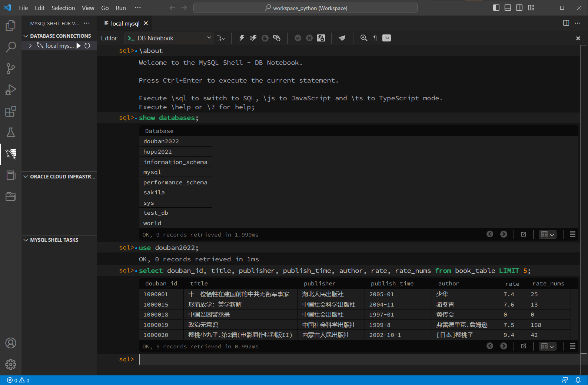This screenshot has height=385, width=588.
Task: Open new editor dropdown next to DB Notebook
Action: pos(221,38)
